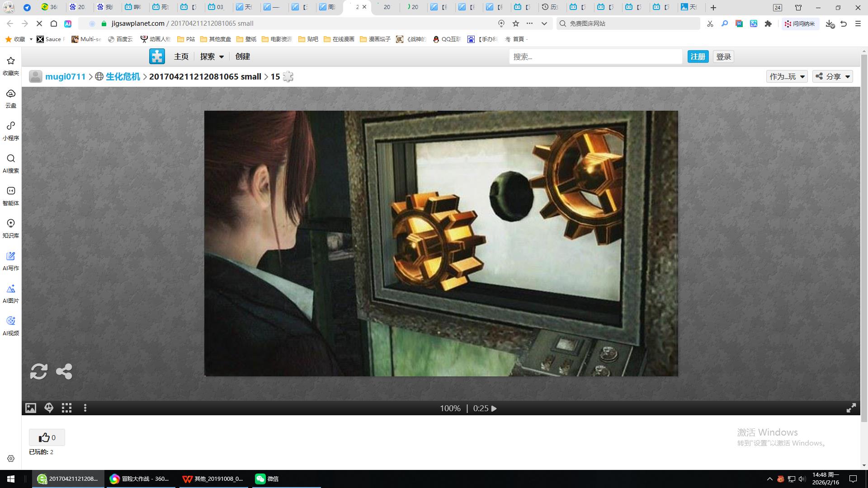Viewport: 868px width, 488px height.
Task: Open the three-dot more options menu
Action: pos(85,408)
